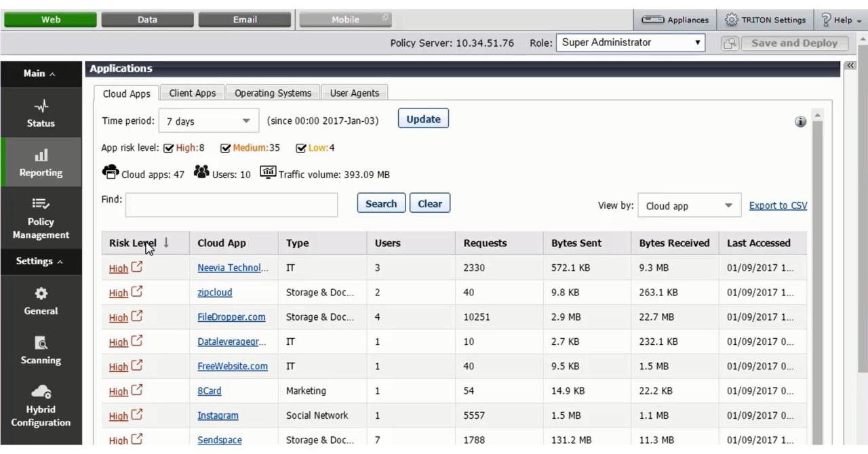Click the info icon near Update
This screenshot has width=868, height=454.
pos(800,122)
